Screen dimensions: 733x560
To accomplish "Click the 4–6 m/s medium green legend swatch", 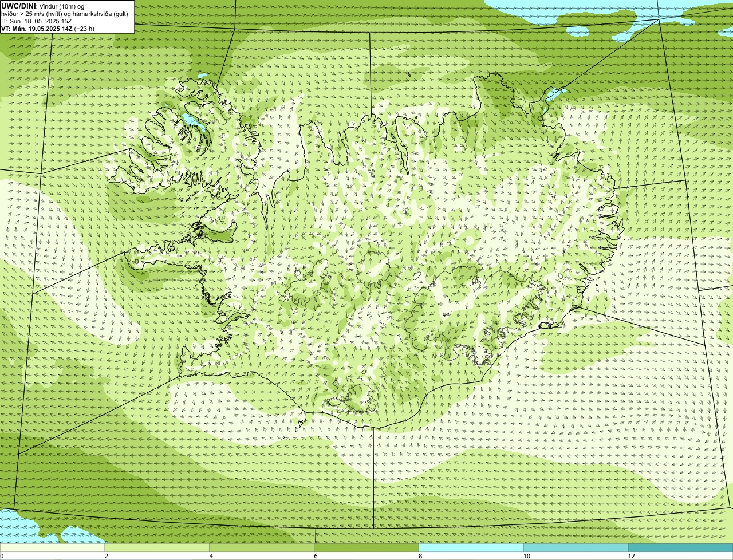I will (262, 548).
